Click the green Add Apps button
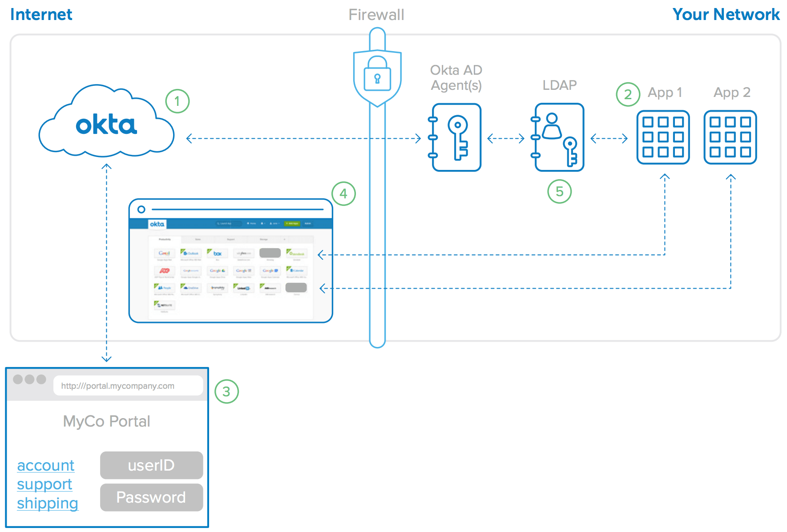 point(292,223)
